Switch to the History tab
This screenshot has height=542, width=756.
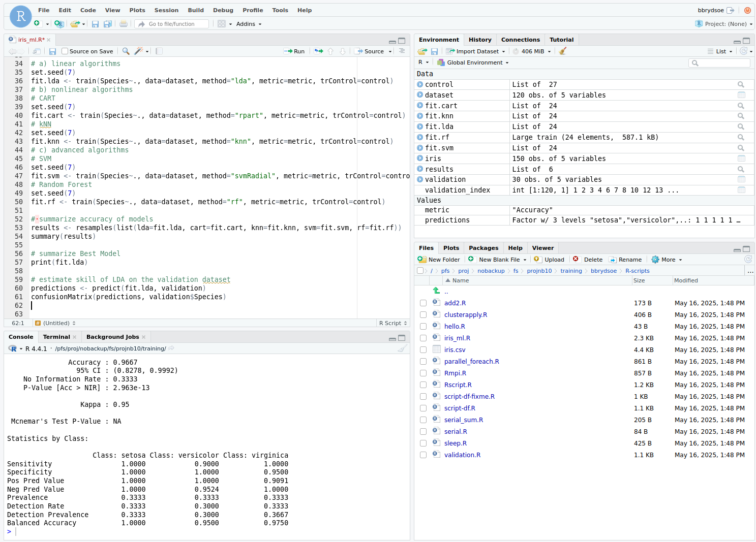point(480,40)
